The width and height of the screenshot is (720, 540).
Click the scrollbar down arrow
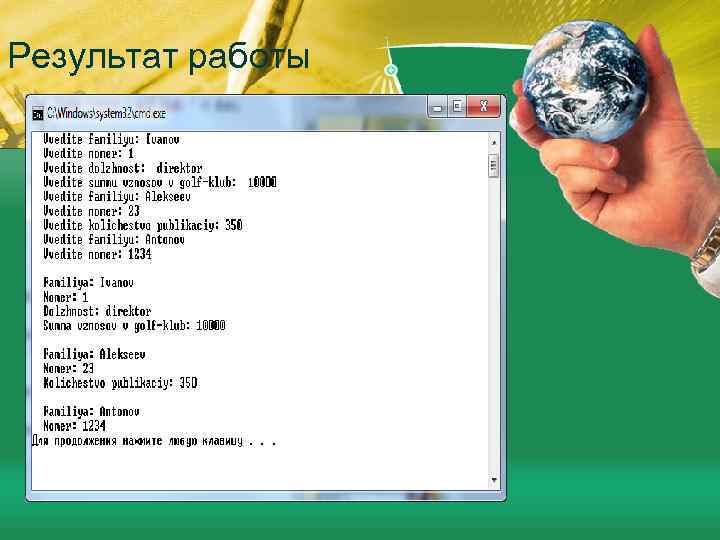pyautogui.click(x=494, y=480)
